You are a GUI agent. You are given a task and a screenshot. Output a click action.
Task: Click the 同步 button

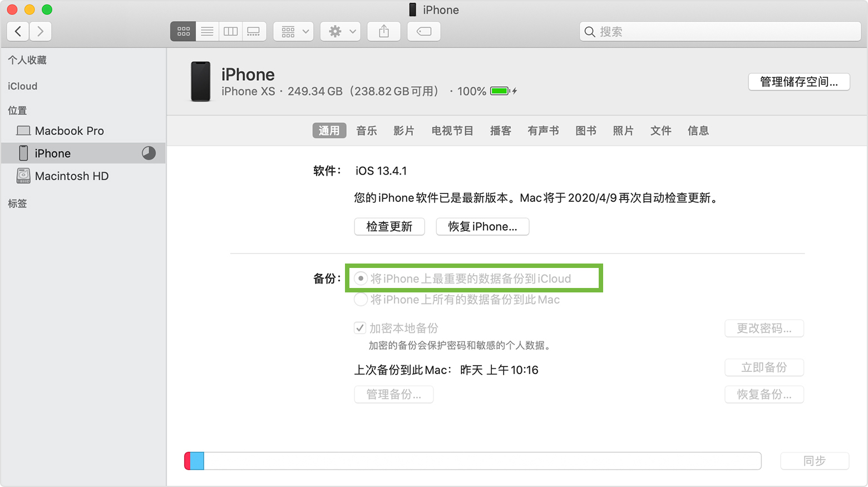(815, 461)
